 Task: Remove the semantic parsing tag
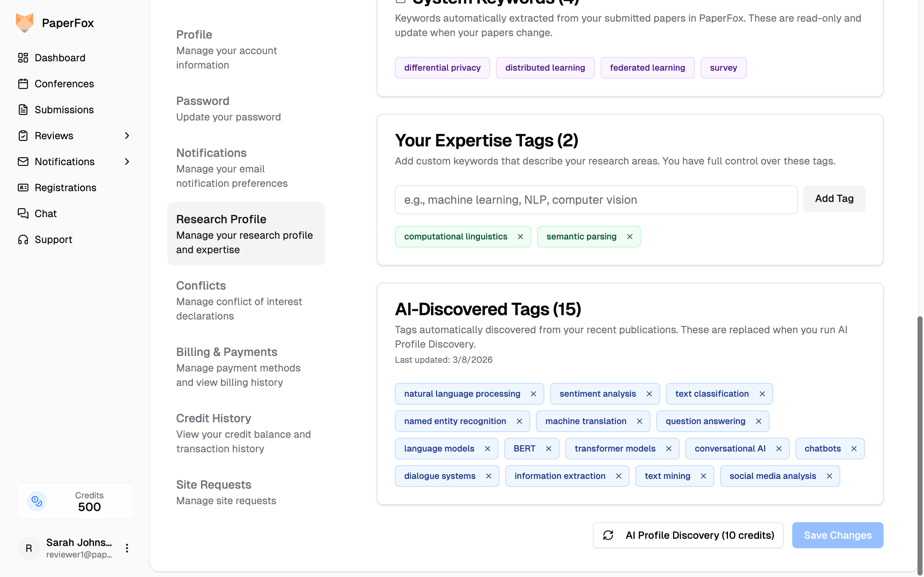(629, 237)
